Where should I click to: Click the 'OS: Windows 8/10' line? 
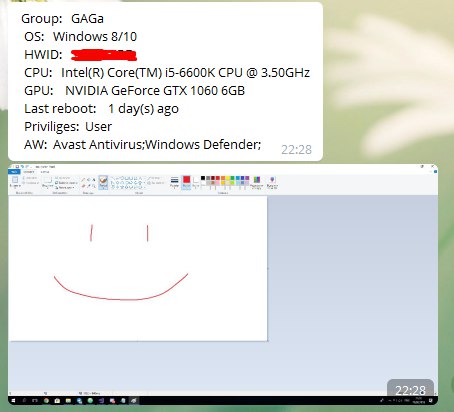point(80,36)
